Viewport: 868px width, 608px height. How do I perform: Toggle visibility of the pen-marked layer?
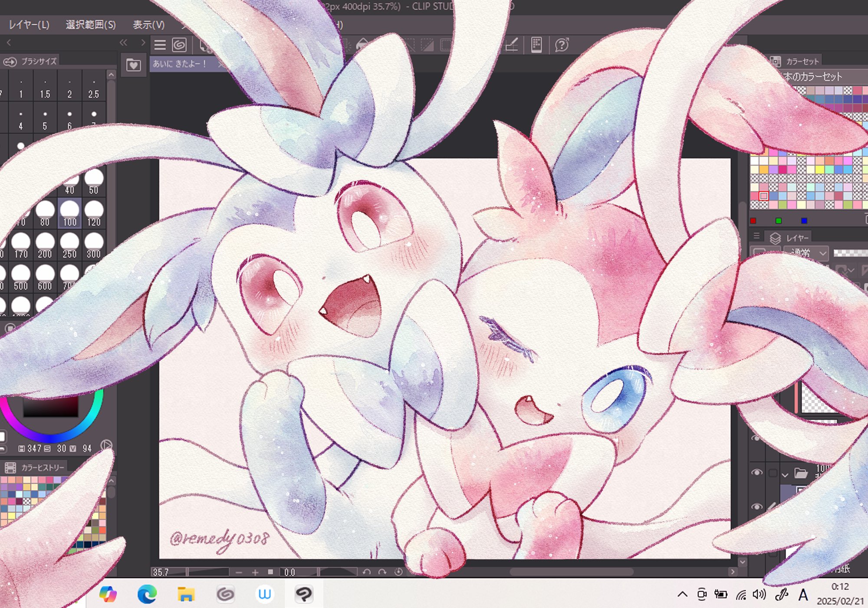click(x=757, y=507)
